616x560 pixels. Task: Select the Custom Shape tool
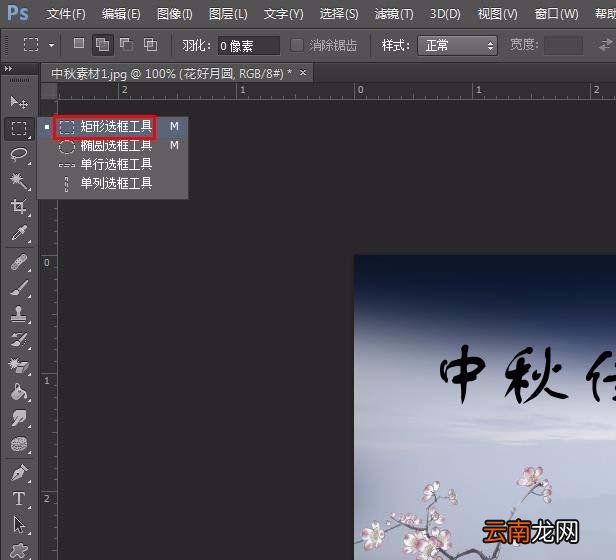(x=18, y=550)
